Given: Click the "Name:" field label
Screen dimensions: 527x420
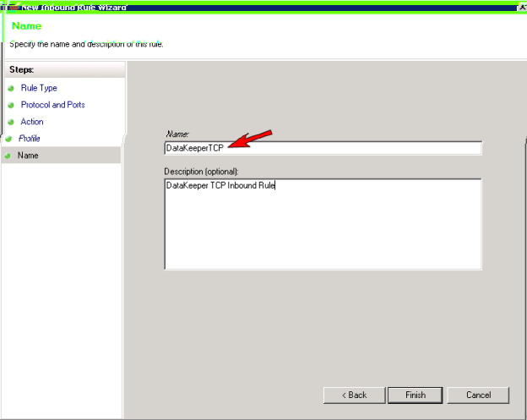Looking at the screenshot, I should click(x=177, y=134).
